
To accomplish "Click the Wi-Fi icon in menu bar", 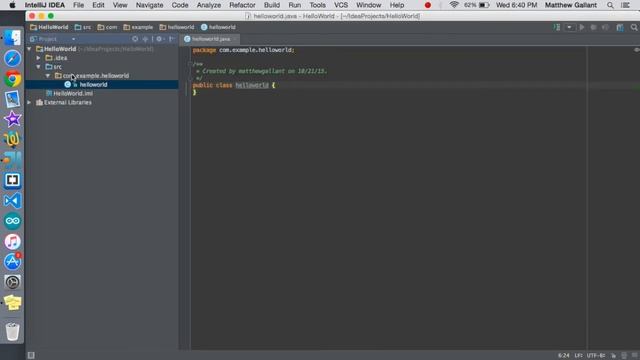I will pyautogui.click(x=454, y=5).
